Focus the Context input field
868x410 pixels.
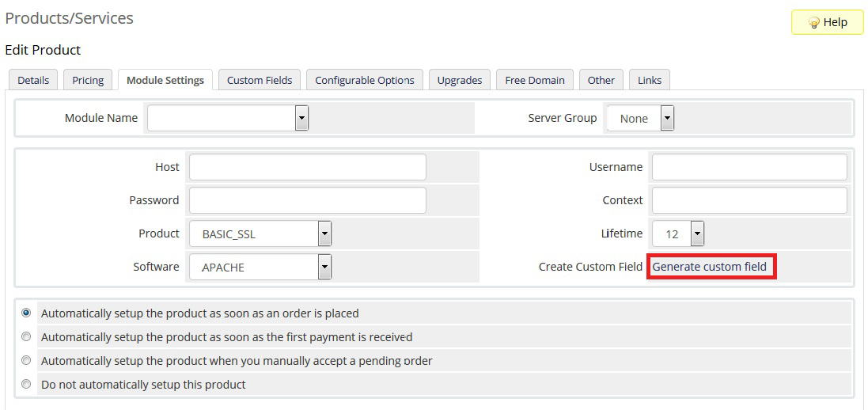749,200
